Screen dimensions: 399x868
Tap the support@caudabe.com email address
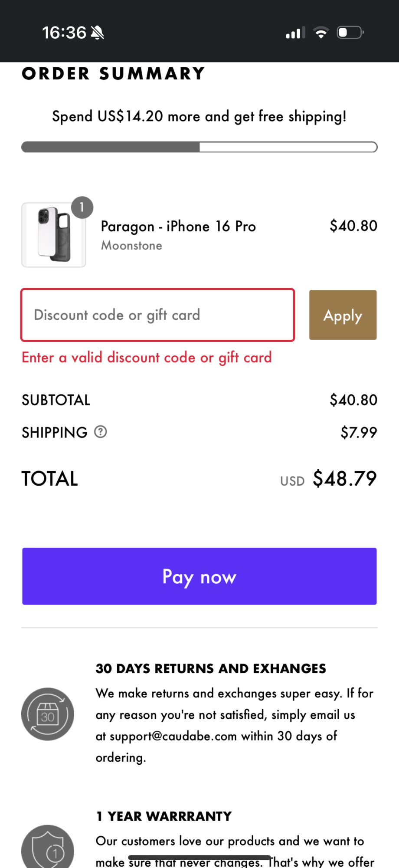point(173,736)
